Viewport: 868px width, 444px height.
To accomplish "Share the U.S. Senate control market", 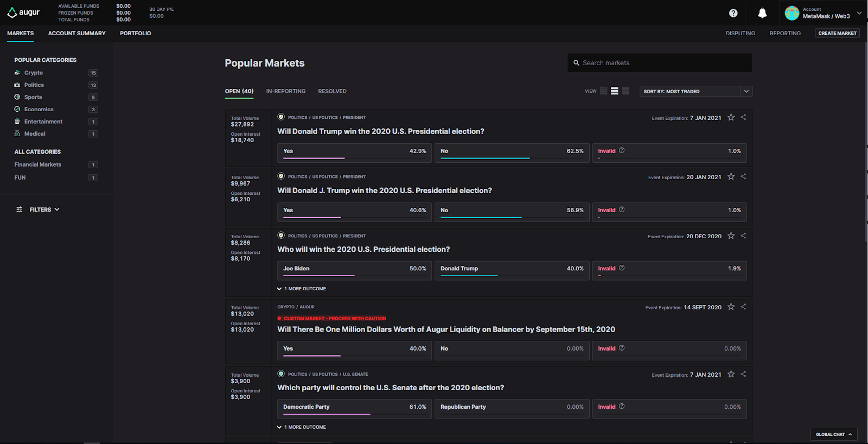I will (743, 374).
